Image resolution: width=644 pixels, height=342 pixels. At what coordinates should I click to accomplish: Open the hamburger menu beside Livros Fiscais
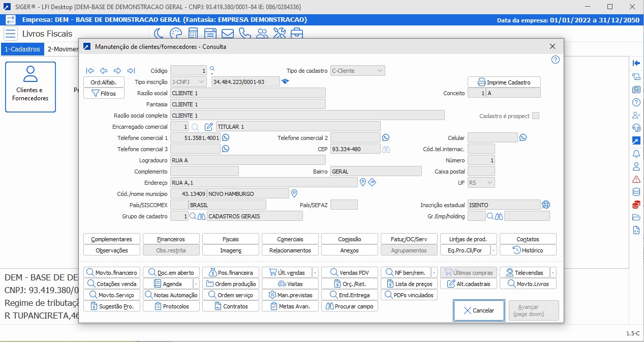11,34
